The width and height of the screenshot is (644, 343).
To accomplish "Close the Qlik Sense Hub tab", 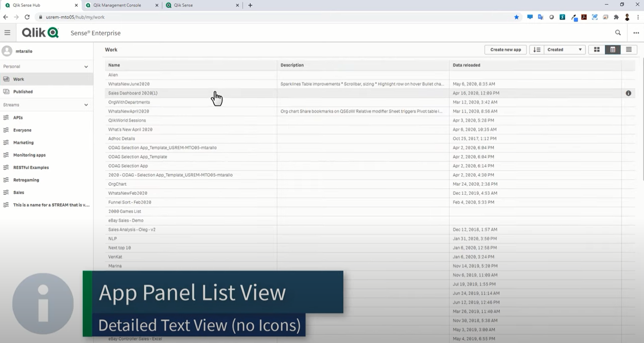I will pos(76,5).
